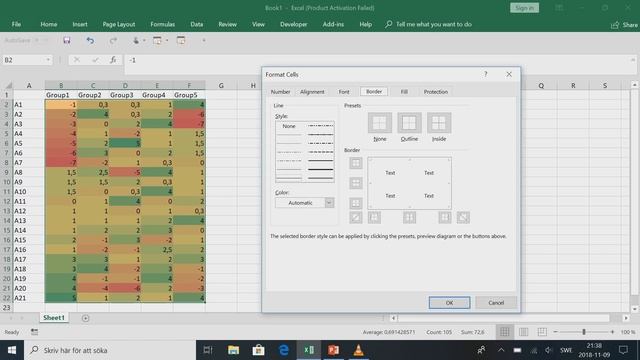The width and height of the screenshot is (640, 360).
Task: Undo the last action
Action: pos(90,40)
